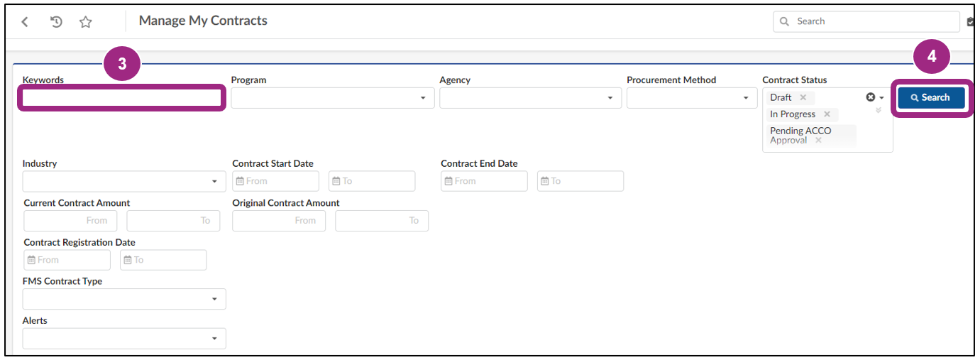
Task: Click the clipboard icon beside top search box
Action: (971, 22)
